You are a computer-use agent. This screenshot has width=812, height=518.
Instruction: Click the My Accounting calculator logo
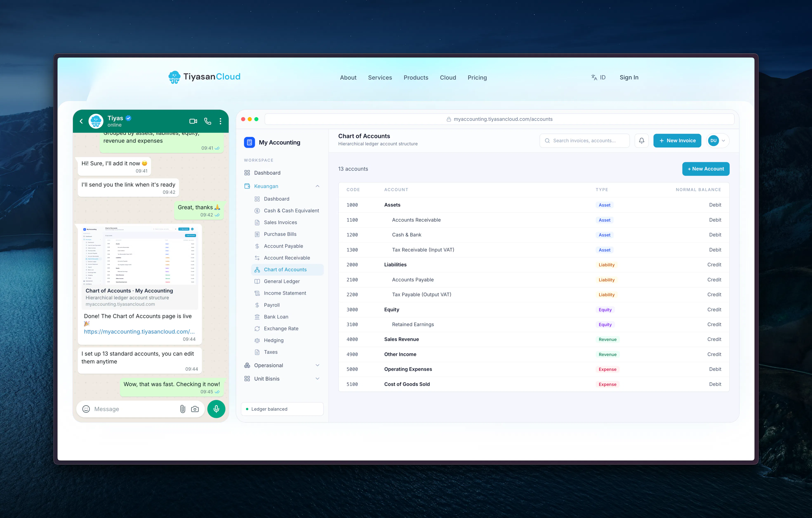pyautogui.click(x=249, y=142)
